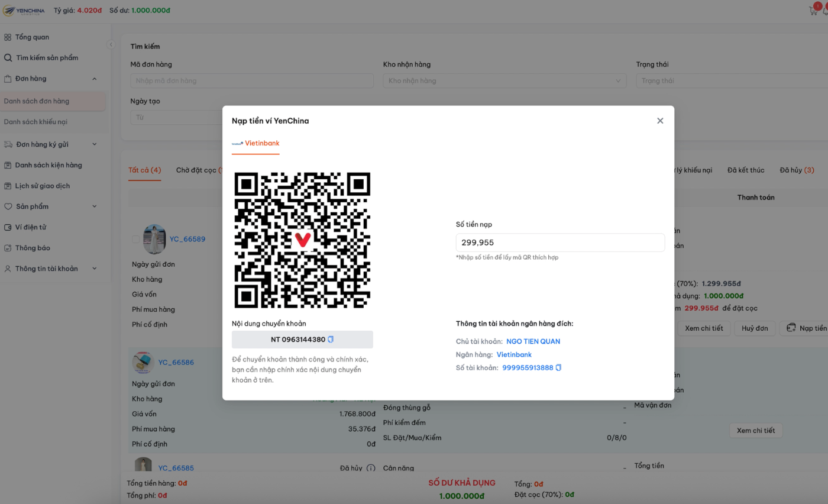Viewport: 828px width, 504px height.
Task: Select the Vietinbank tab in the dialog
Action: tap(255, 143)
